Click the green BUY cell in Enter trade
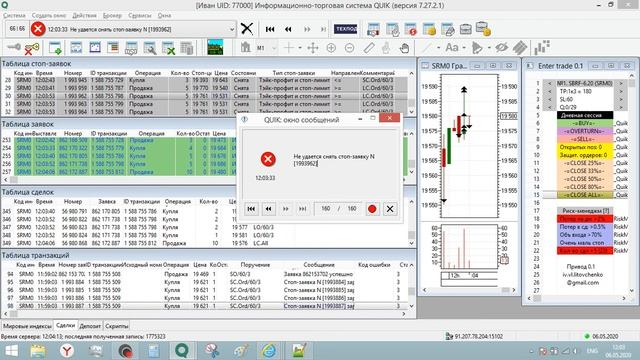 (584, 123)
